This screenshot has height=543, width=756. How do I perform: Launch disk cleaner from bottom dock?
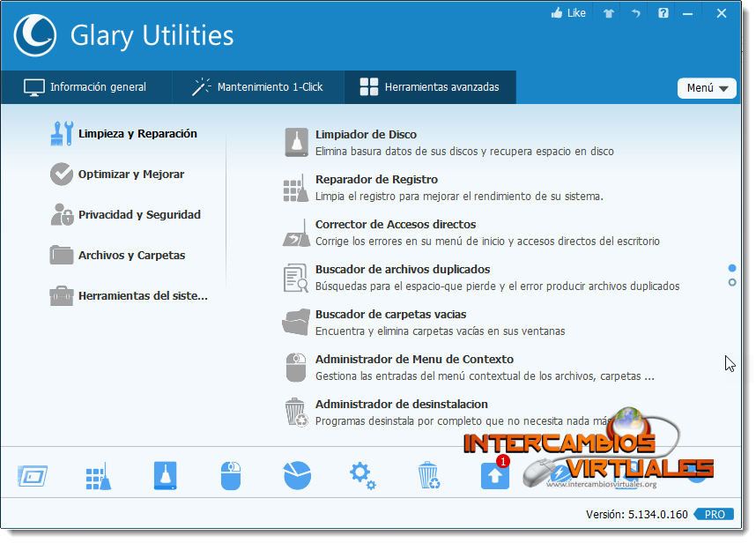pos(165,476)
